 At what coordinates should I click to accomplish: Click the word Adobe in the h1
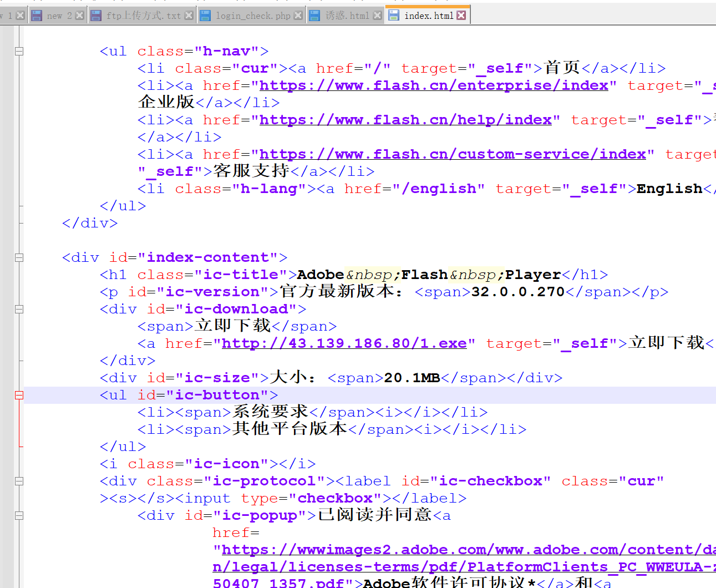coord(321,275)
